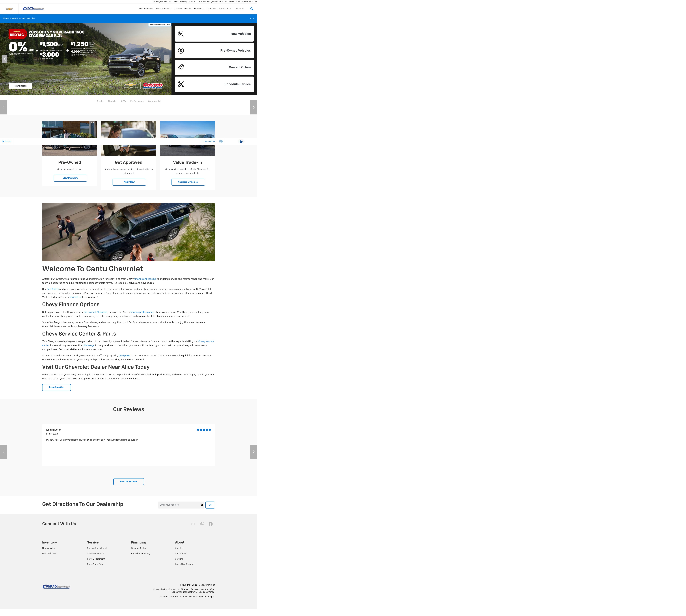Click the Ask A Question button
This screenshot has height=616, width=686.
57,387
